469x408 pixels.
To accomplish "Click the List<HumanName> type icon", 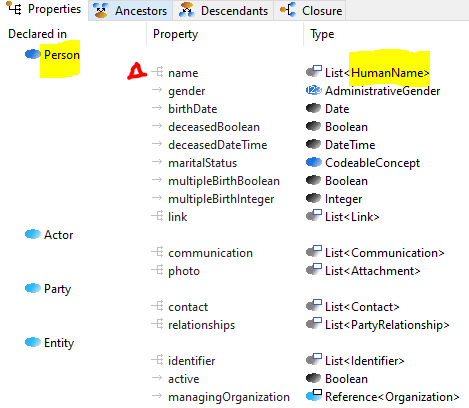I will pos(314,72).
